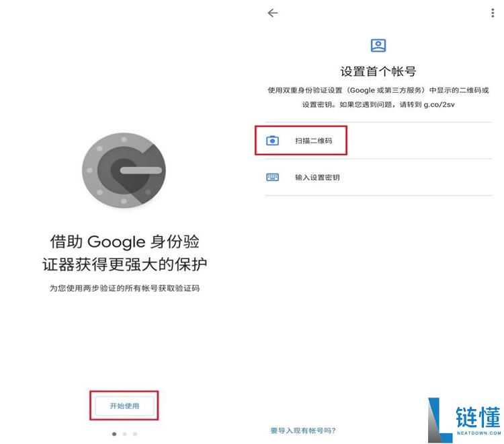The image size is (504, 444).
Task: Click the 为您使用两步验证的所有帐号获取验证码 subtitle
Action: (124, 288)
